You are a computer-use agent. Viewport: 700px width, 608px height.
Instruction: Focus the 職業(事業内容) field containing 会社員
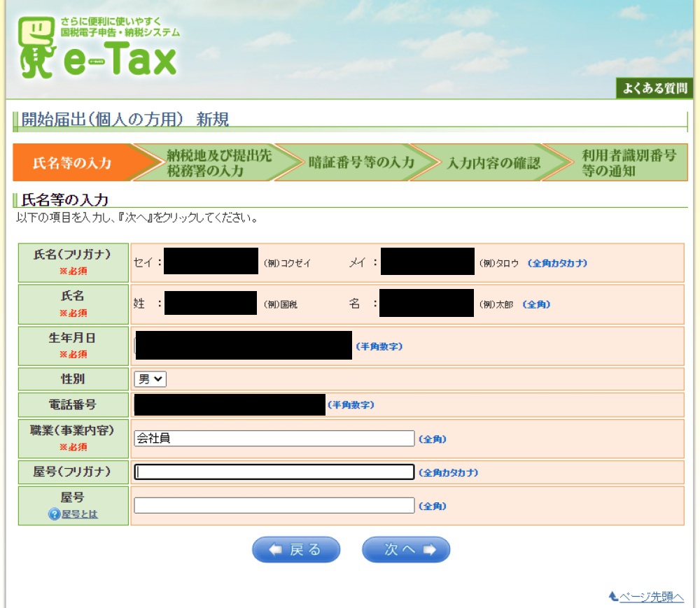point(274,439)
